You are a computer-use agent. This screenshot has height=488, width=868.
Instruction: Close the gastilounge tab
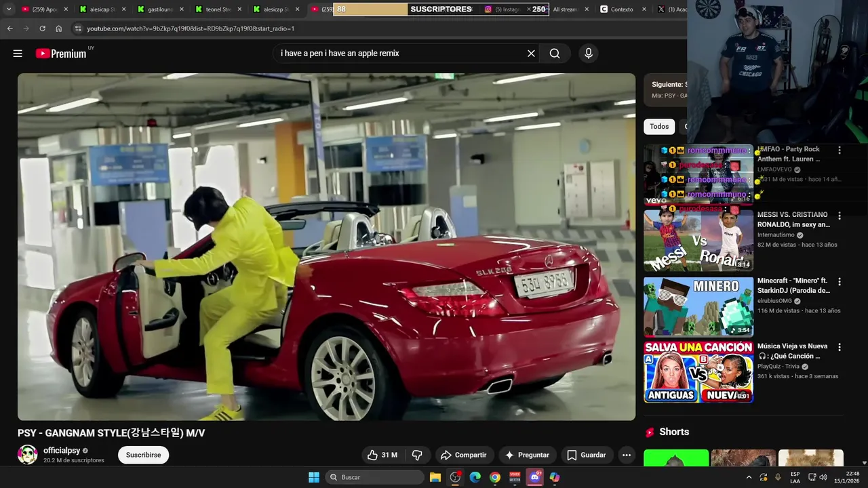coord(181,9)
